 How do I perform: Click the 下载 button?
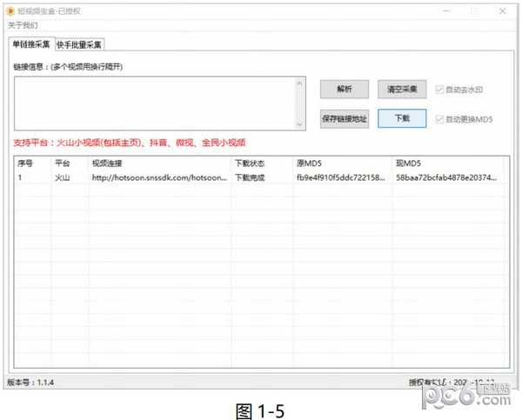[402, 118]
